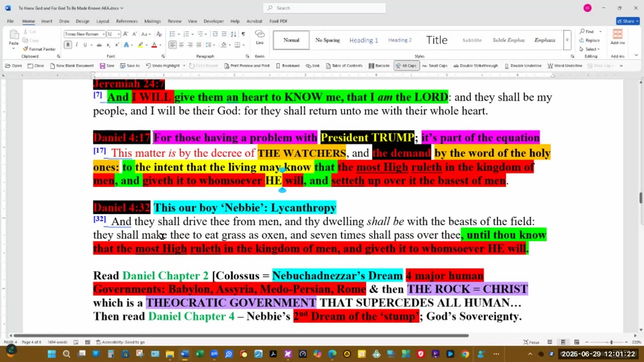
Task: Create a New Blank Document
Action: point(72,66)
